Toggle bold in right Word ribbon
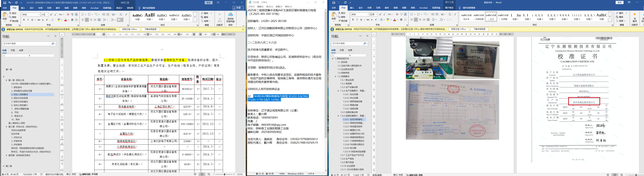The image size is (644, 176). pos(353,20)
